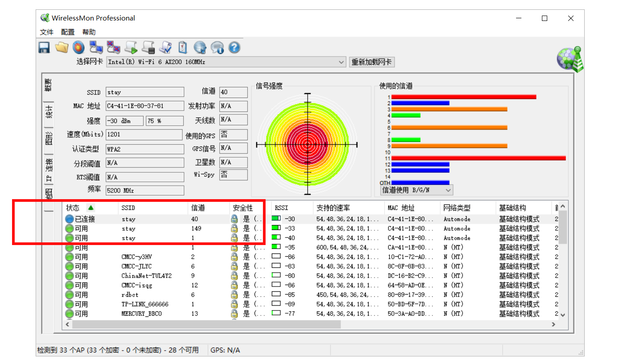Click the disconnect computers icon with red crosses

pyautogui.click(x=113, y=47)
